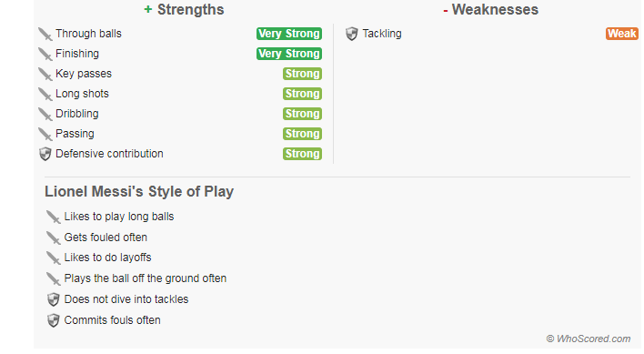
Task: Click the orange Weak badge for Tackling
Action: click(x=622, y=34)
